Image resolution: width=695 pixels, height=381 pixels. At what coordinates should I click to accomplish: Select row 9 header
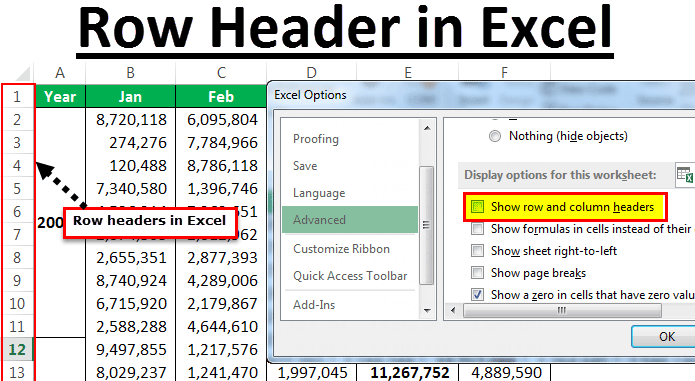tap(18, 280)
